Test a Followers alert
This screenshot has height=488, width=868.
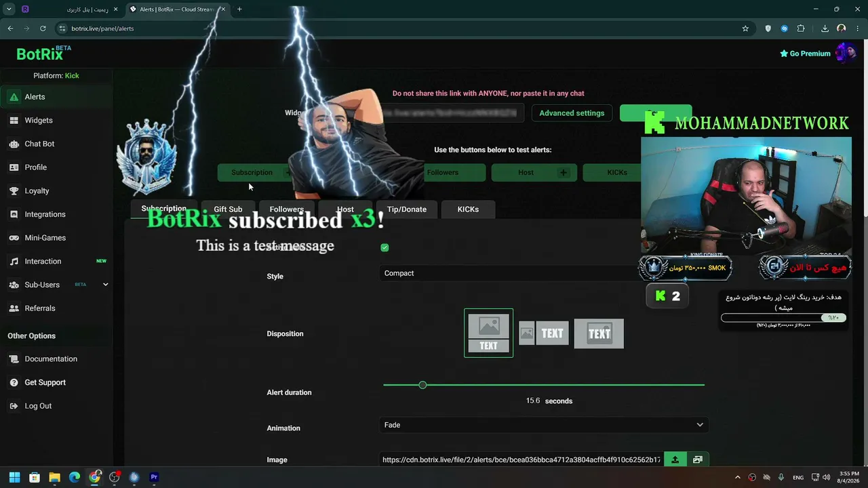[443, 173]
